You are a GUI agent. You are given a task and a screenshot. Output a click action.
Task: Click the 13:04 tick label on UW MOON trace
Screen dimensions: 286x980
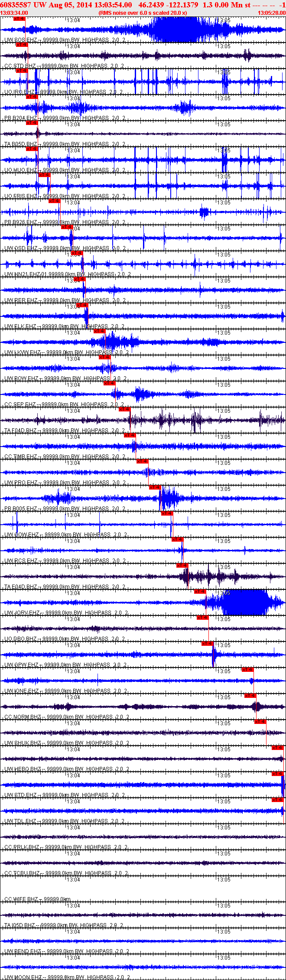(x=73, y=958)
